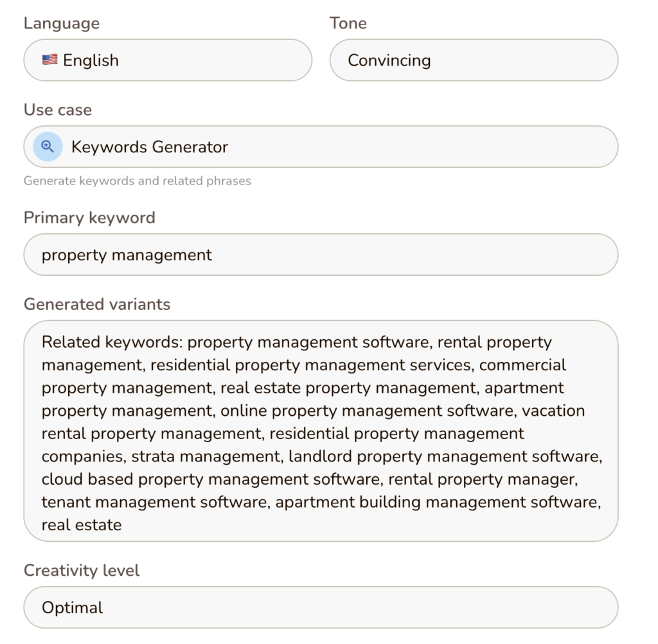Click "real estate" on the last variants line
The width and height of the screenshot is (658, 644).
[82, 524]
